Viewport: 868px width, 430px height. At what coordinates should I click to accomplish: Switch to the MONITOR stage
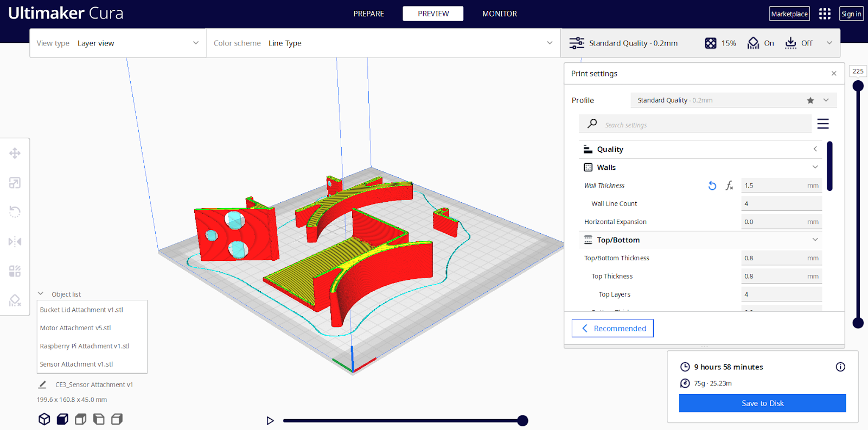coord(500,14)
